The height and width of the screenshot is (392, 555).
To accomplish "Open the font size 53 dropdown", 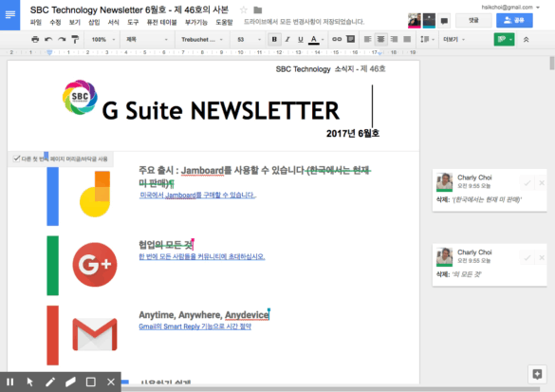I will (249, 39).
